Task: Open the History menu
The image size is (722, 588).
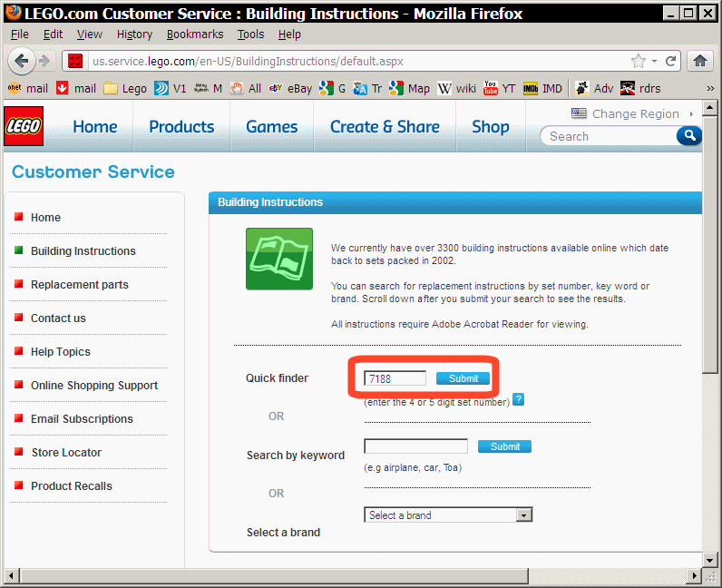Action: coord(134,34)
